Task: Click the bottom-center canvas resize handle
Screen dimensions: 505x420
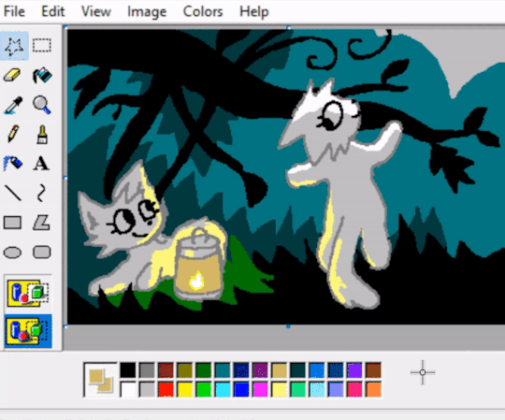Action: point(288,326)
